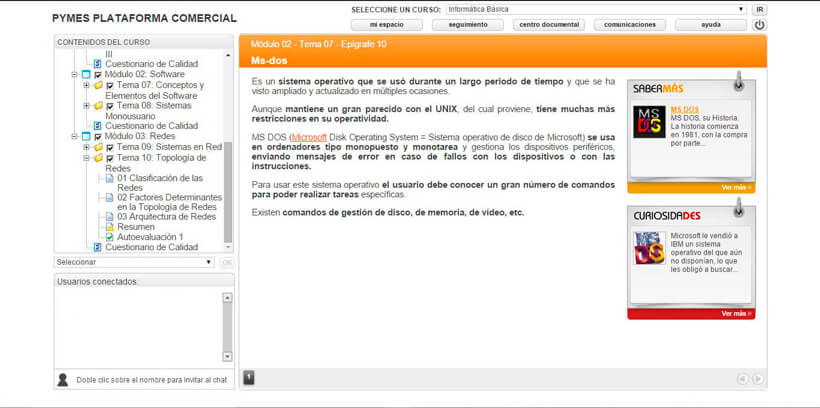This screenshot has width=820, height=408.
Task: Toggle the Tema 07 checkbox
Action: click(x=110, y=86)
